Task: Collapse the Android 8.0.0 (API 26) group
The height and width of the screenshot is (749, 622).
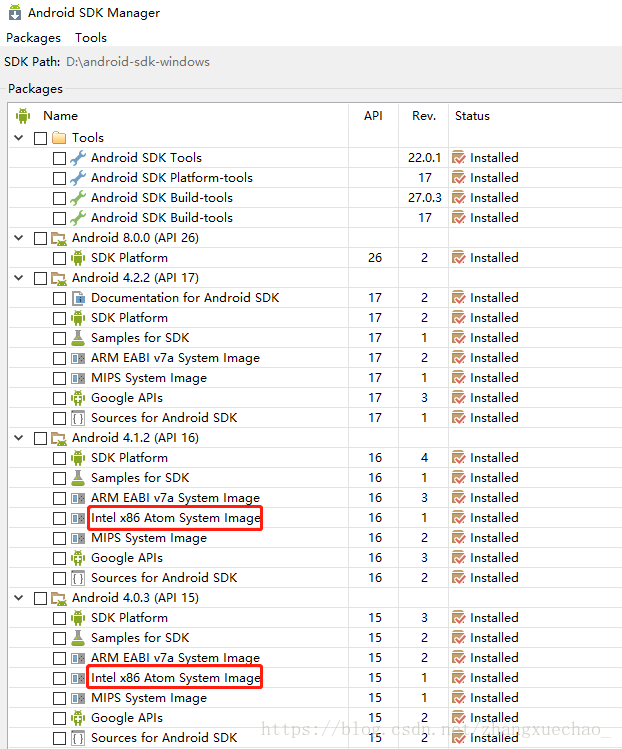Action: point(19,238)
